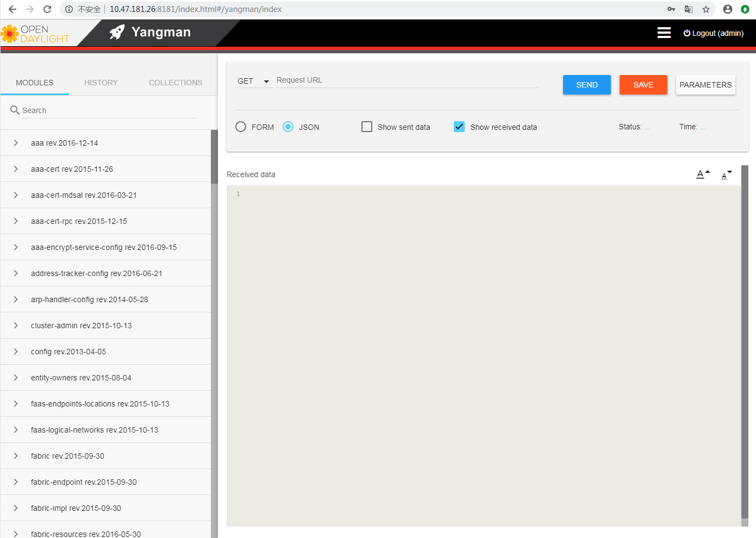Select the entity-owners rev.2015-08-04 module name
This screenshot has height=538, width=756.
(x=81, y=378)
